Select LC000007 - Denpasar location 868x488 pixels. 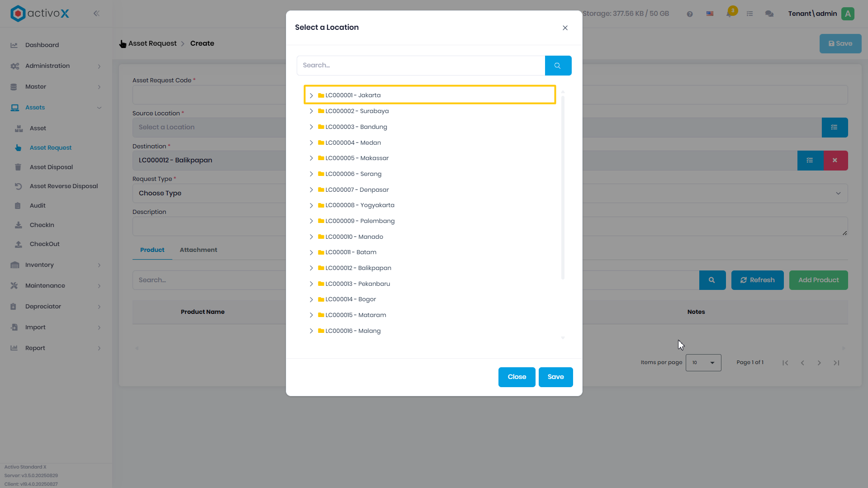click(357, 190)
